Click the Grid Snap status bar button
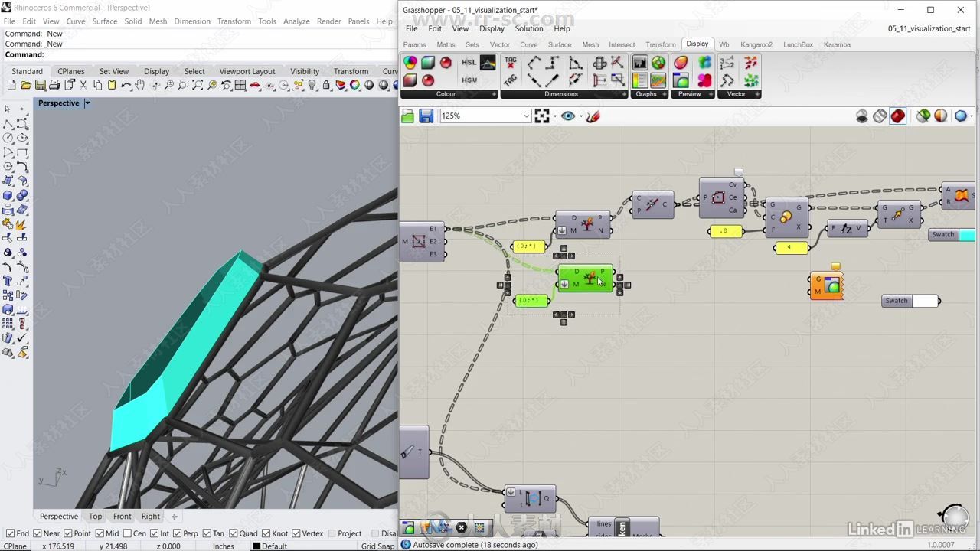The height and width of the screenshot is (551, 980). [377, 546]
